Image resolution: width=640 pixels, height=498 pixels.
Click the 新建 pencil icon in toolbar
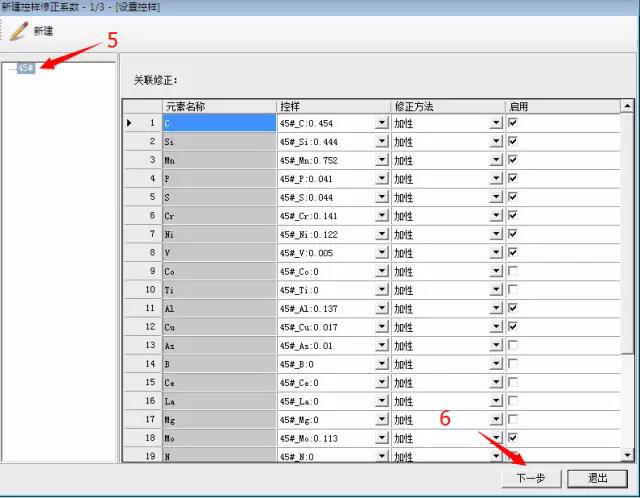click(x=18, y=30)
